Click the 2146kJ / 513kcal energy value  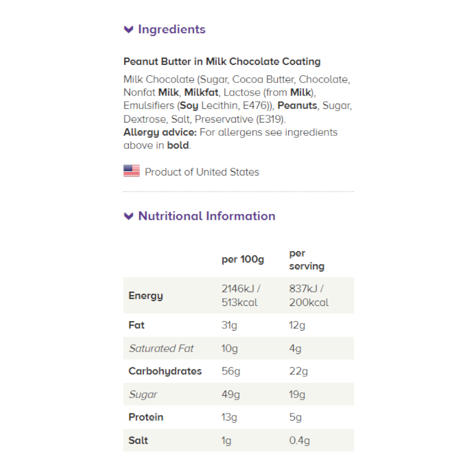(241, 296)
